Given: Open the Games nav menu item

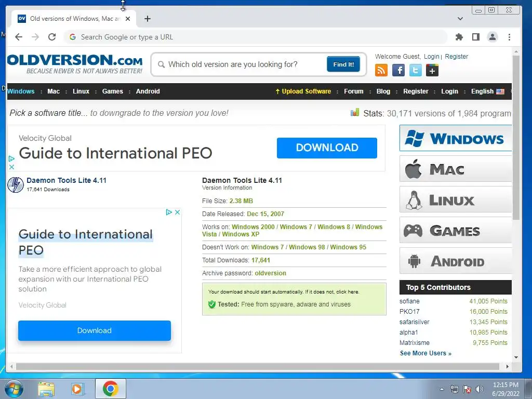Looking at the screenshot, I should (x=113, y=91).
